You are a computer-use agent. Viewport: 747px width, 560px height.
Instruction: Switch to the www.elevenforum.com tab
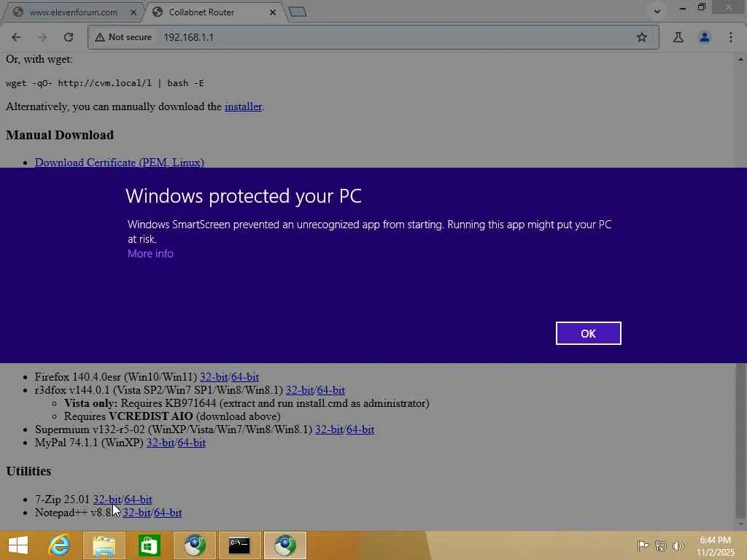coord(73,12)
